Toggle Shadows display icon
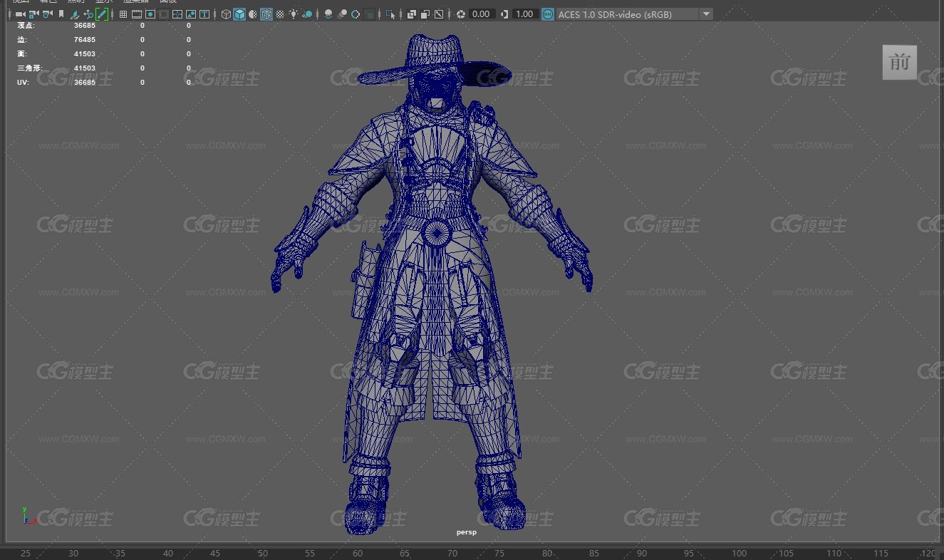Viewport: 944px width, 560px height. point(308,14)
